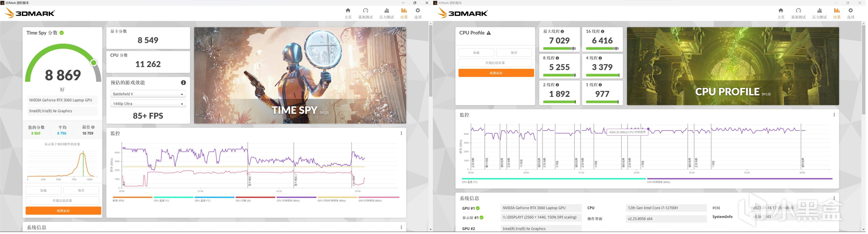Screen dimensions: 868x234
Task: Open Benchmarks icon in left window
Action: pos(366,11)
